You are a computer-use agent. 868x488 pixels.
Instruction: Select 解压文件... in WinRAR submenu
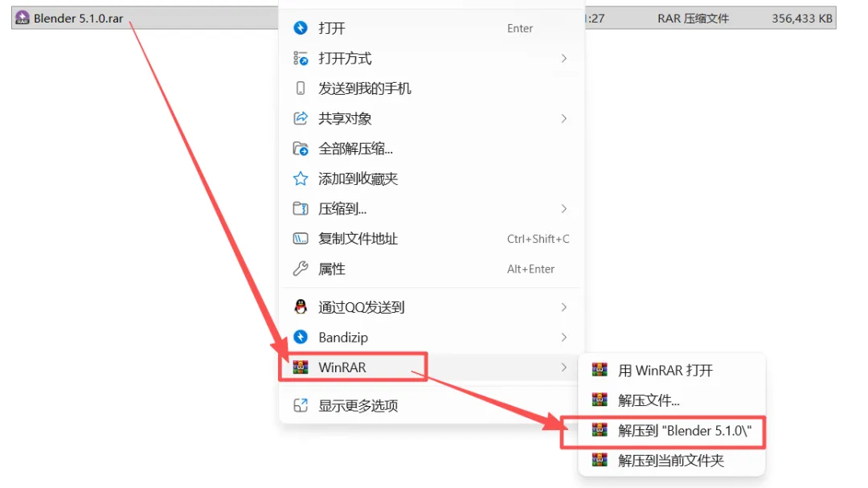(x=671, y=400)
